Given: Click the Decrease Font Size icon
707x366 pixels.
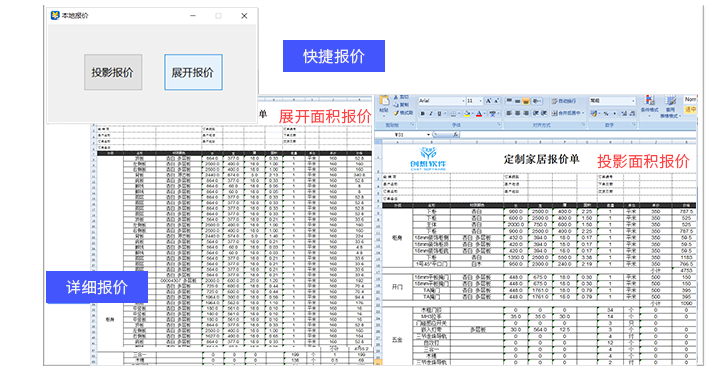Looking at the screenshot, I should click(496, 101).
